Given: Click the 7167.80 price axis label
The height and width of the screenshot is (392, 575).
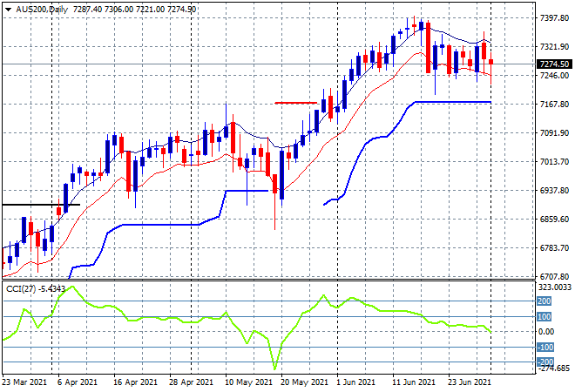Looking at the screenshot, I should tap(554, 105).
